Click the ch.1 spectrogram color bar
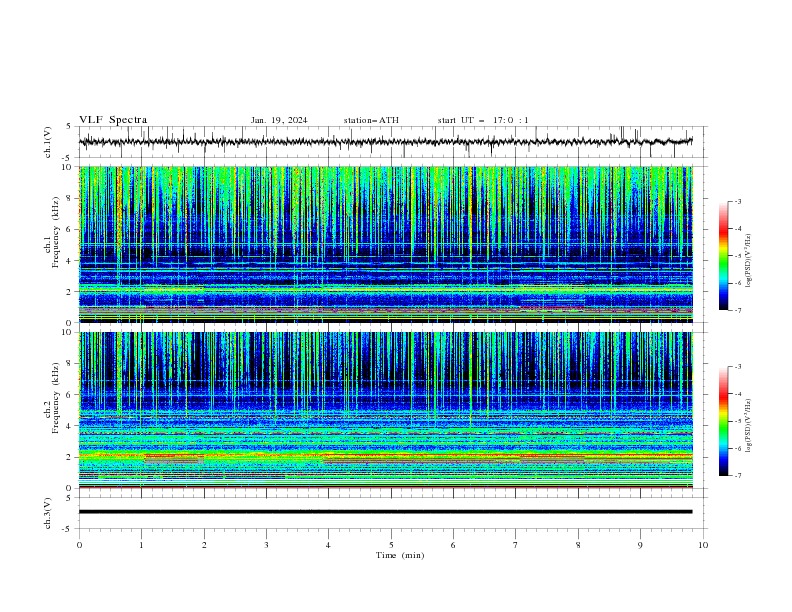Viewport: 792px width, 612px height. [723, 256]
